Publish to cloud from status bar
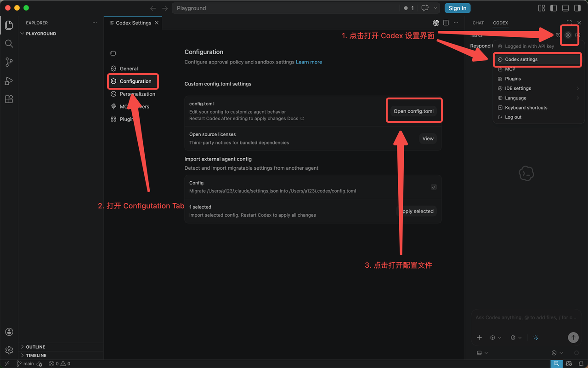Image resolution: width=588 pixels, height=368 pixels. pyautogui.click(x=40, y=363)
